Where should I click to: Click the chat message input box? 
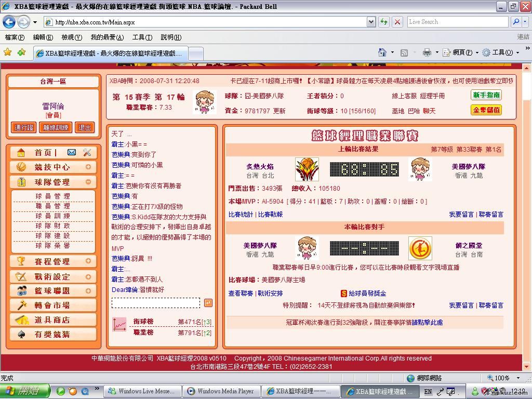pyautogui.click(x=156, y=303)
